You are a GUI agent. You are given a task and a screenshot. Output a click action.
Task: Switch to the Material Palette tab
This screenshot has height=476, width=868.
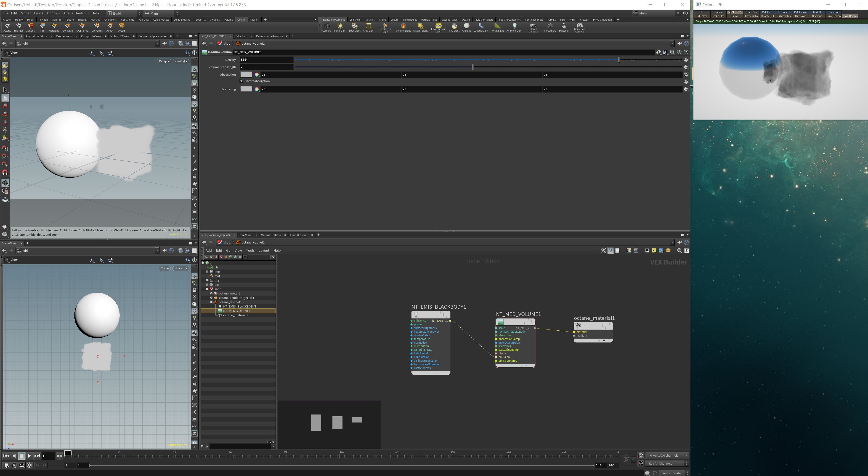(x=271, y=235)
